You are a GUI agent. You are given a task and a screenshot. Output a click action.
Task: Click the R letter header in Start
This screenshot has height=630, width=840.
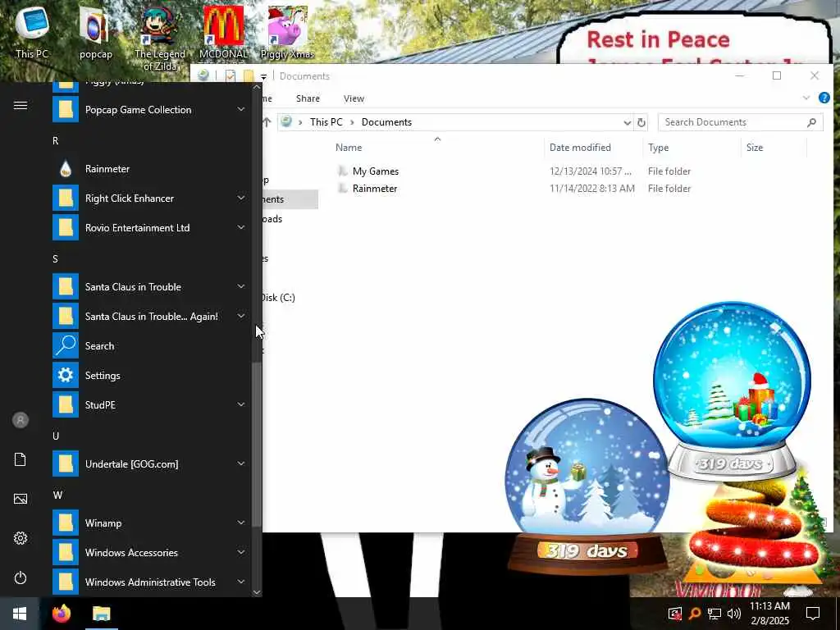pos(55,141)
